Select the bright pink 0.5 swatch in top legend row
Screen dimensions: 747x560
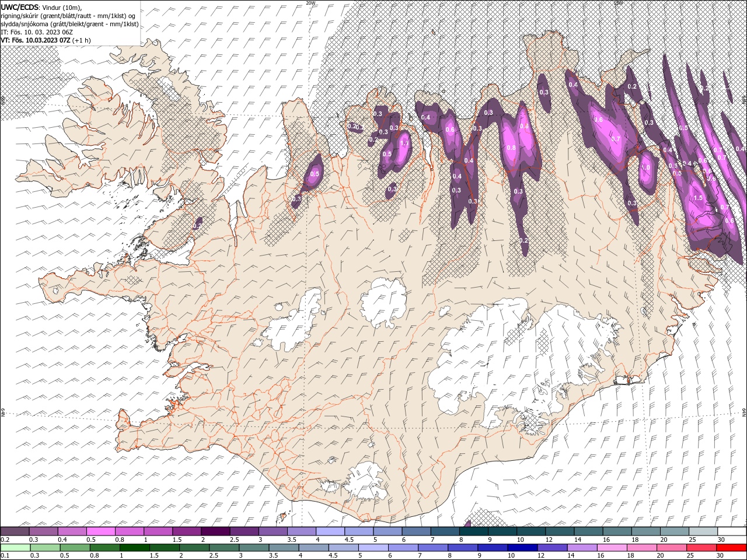(x=100, y=531)
